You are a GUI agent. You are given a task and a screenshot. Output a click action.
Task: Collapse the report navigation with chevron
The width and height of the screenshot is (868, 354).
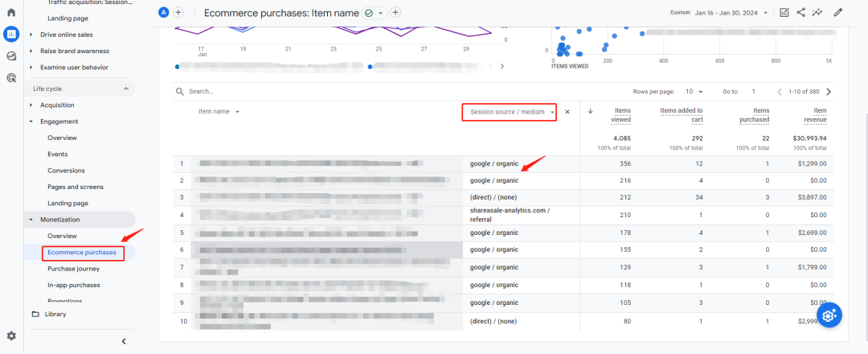click(124, 341)
